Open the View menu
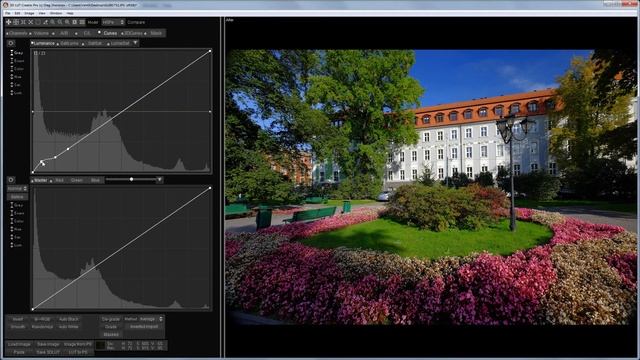640x360 pixels. coord(42,13)
